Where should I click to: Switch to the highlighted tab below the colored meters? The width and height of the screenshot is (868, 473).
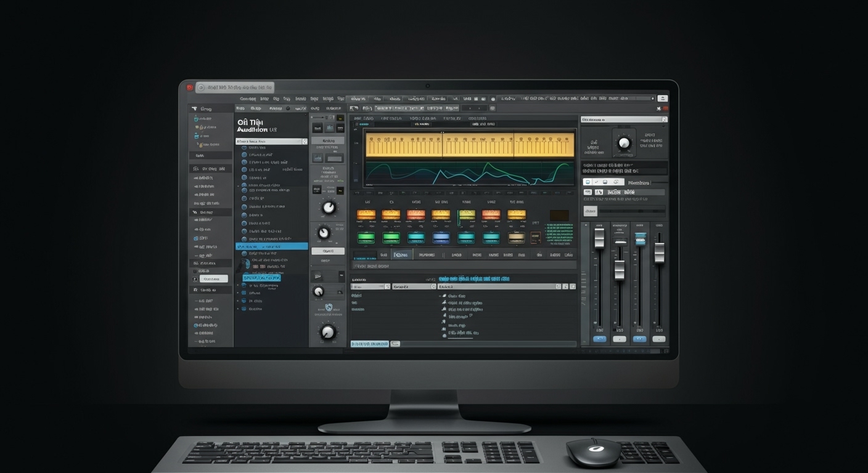[x=401, y=254]
